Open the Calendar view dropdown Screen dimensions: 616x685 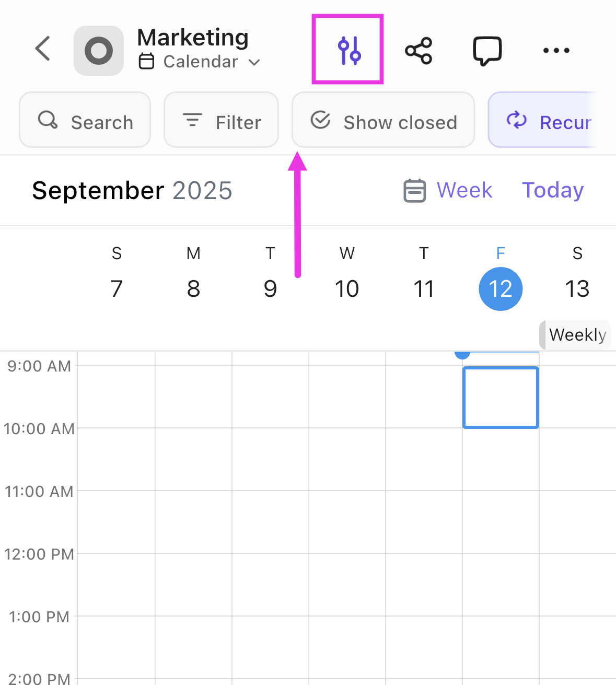coord(201,61)
